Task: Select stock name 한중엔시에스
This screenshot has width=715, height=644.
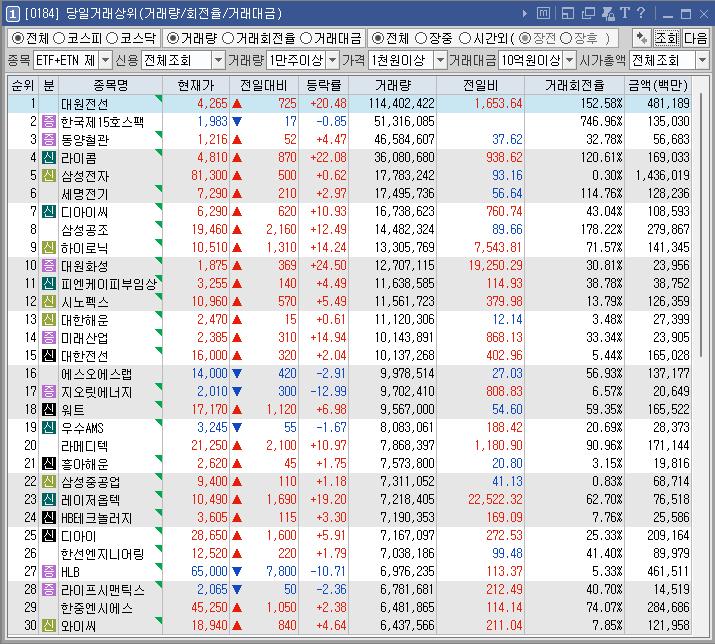Action: pos(97,608)
